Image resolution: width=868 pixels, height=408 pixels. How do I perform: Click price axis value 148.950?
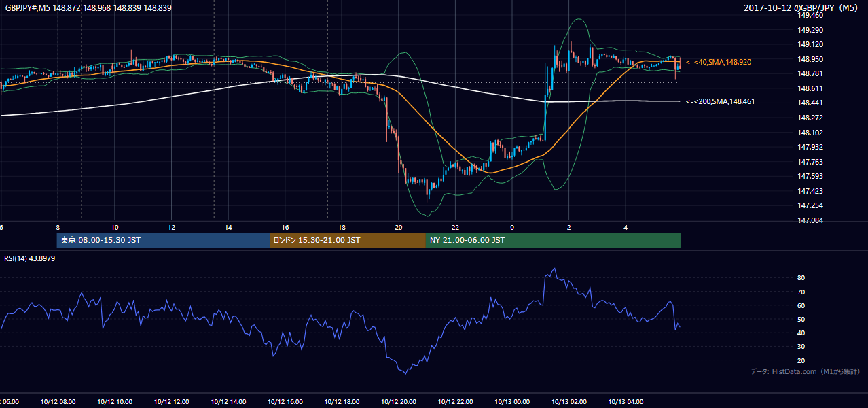click(x=810, y=59)
